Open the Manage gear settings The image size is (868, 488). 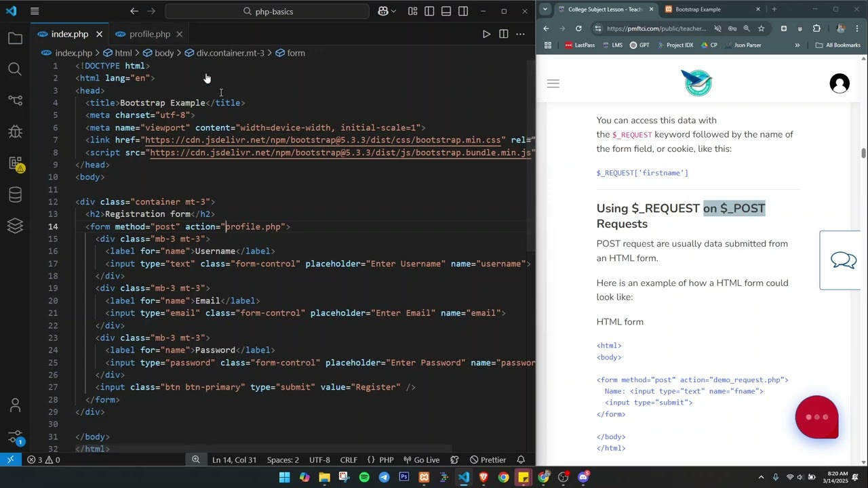coord(15,436)
